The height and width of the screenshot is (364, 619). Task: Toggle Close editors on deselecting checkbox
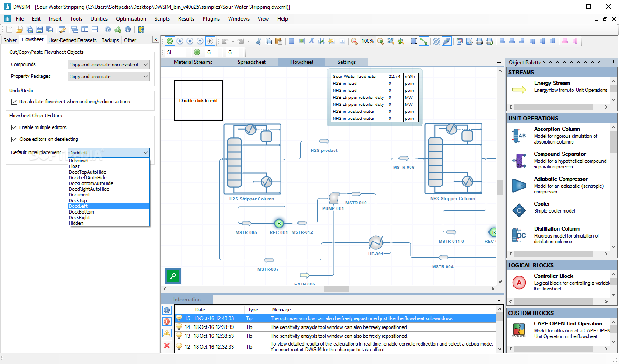[x=14, y=139]
